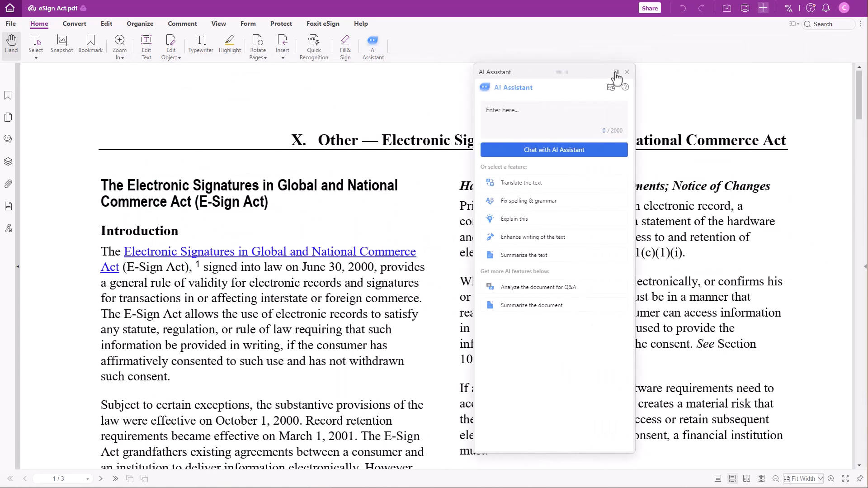Open the Comments side panel
Image resolution: width=868 pixels, height=488 pixels.
tap(8, 139)
